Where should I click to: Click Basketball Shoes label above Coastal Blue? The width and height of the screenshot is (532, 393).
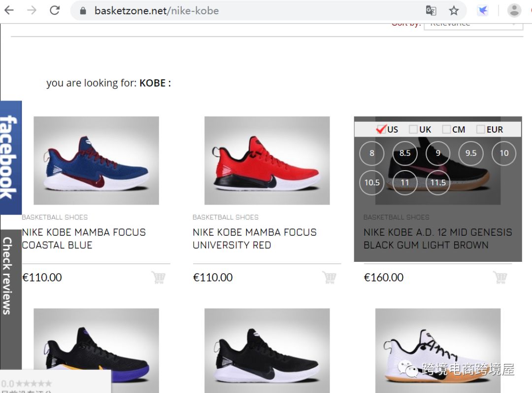[x=55, y=217]
